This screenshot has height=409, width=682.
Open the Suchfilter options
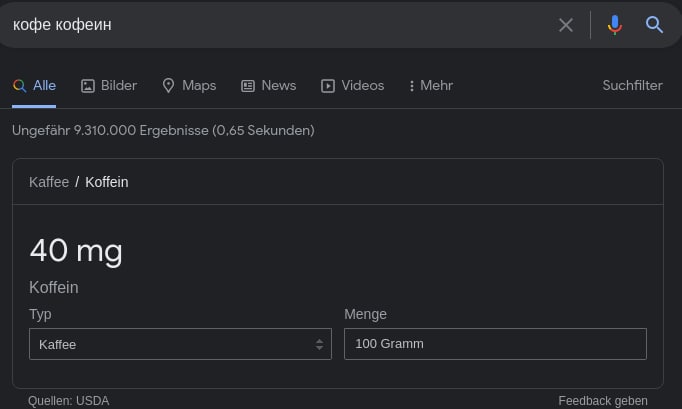click(x=632, y=86)
